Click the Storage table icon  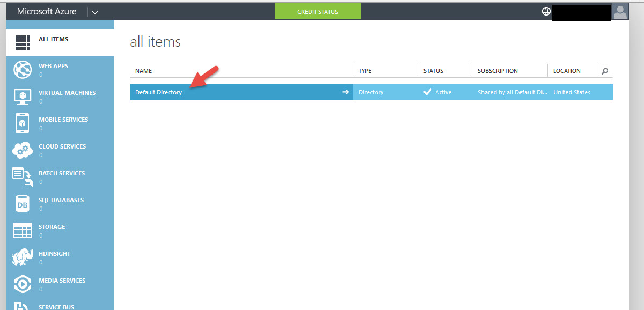pos(22,231)
